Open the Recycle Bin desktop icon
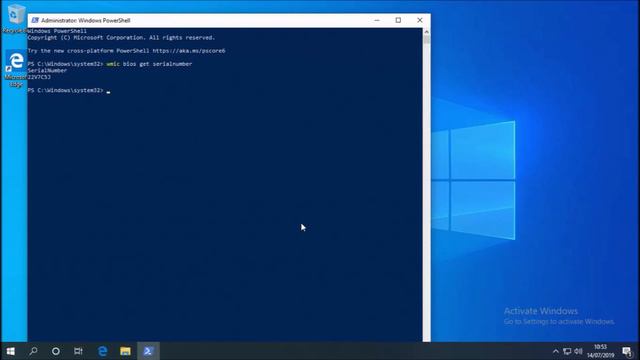640x360 pixels. point(15,18)
